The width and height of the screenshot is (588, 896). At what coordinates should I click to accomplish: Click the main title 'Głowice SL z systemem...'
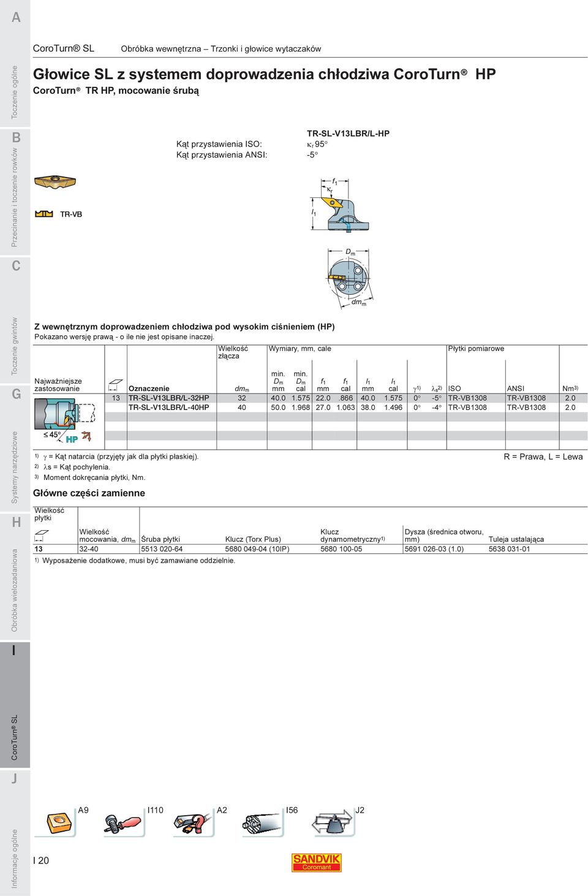click(x=265, y=74)
